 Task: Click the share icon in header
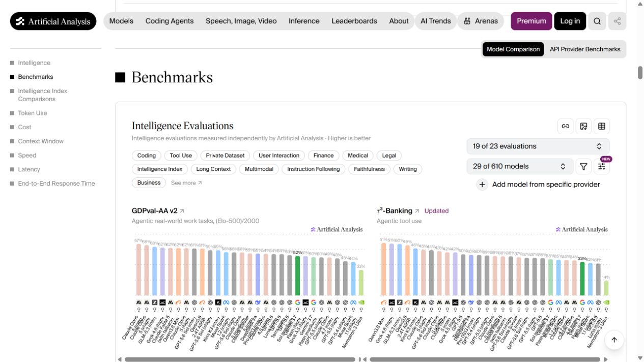[617, 21]
